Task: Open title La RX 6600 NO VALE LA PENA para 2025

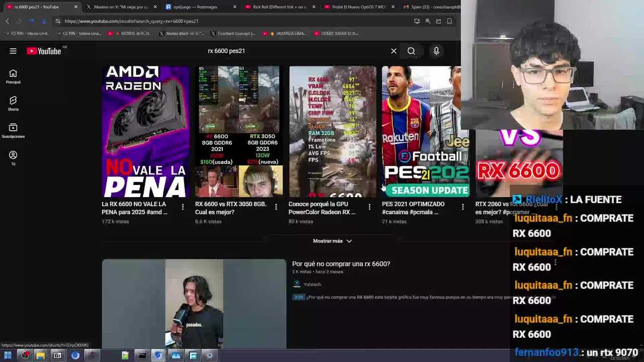Action: (x=134, y=208)
